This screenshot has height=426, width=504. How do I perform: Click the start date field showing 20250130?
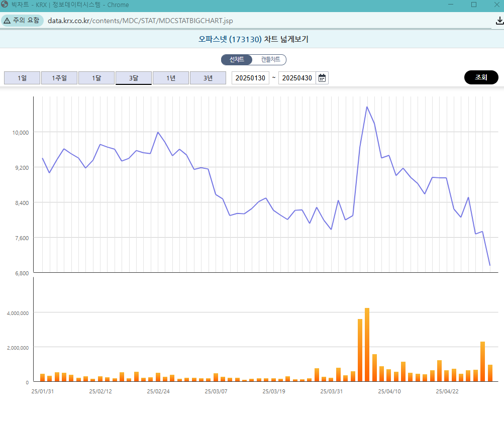[x=250, y=77]
